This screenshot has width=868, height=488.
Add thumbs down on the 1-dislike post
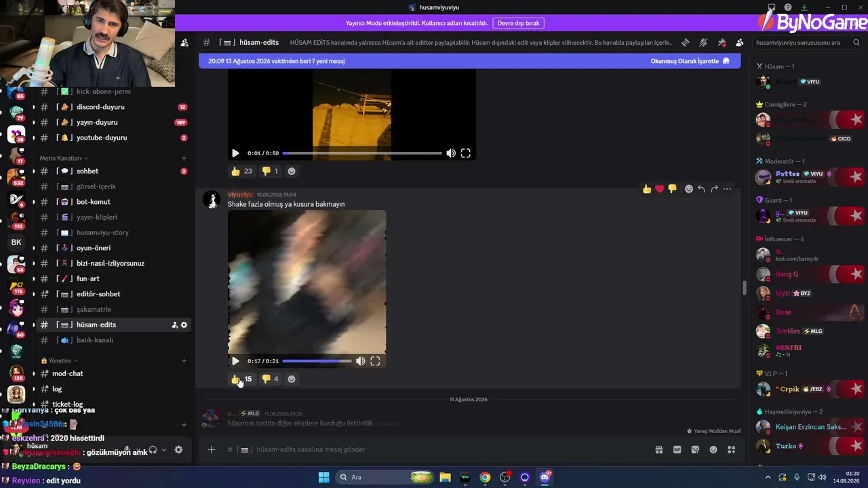click(270, 171)
